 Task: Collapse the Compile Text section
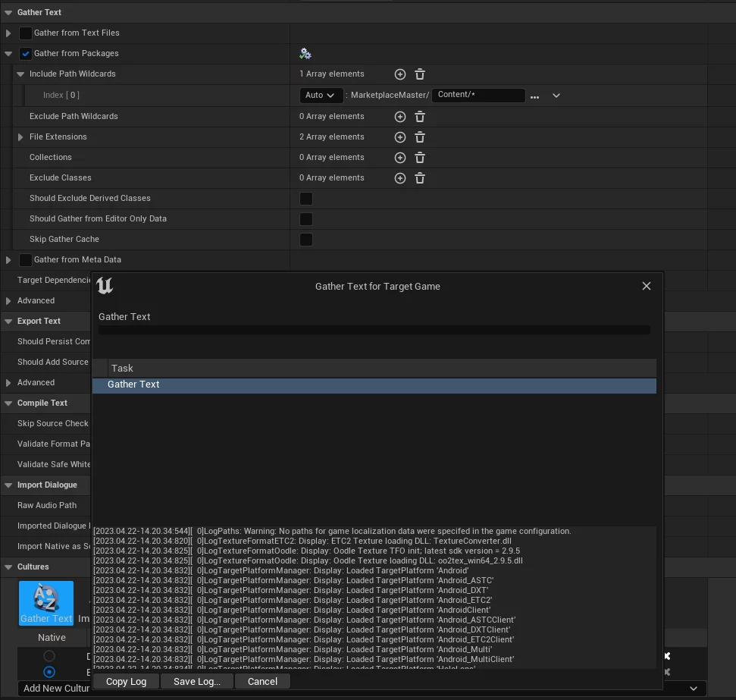[x=8, y=403]
